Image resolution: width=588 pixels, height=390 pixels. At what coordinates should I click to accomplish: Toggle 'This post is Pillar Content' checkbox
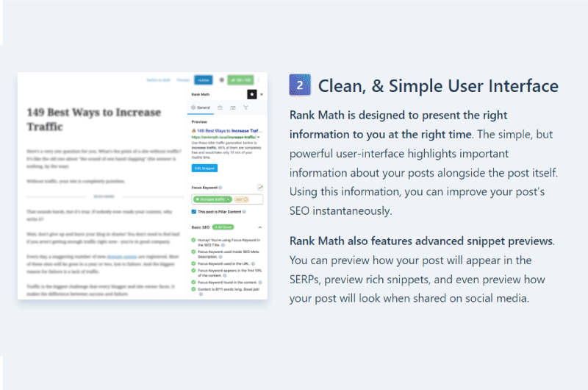tap(194, 212)
